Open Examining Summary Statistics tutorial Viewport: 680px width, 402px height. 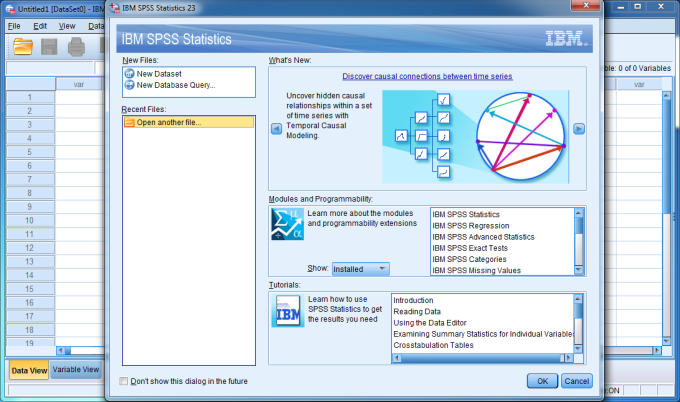(483, 334)
